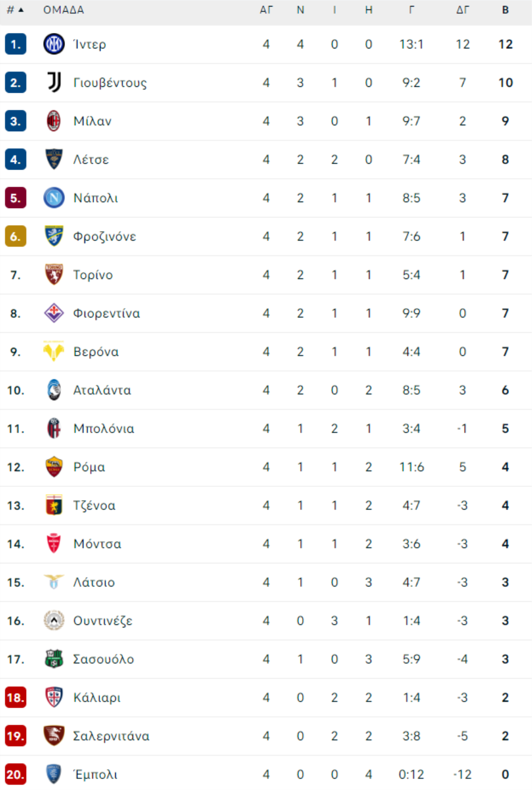Click the ΔΓ goal difference column header
Image resolution: width=532 pixels, height=790 pixels.
[x=462, y=10]
